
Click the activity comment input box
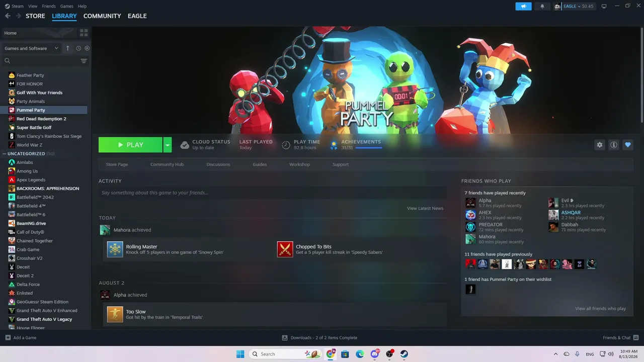273,193
